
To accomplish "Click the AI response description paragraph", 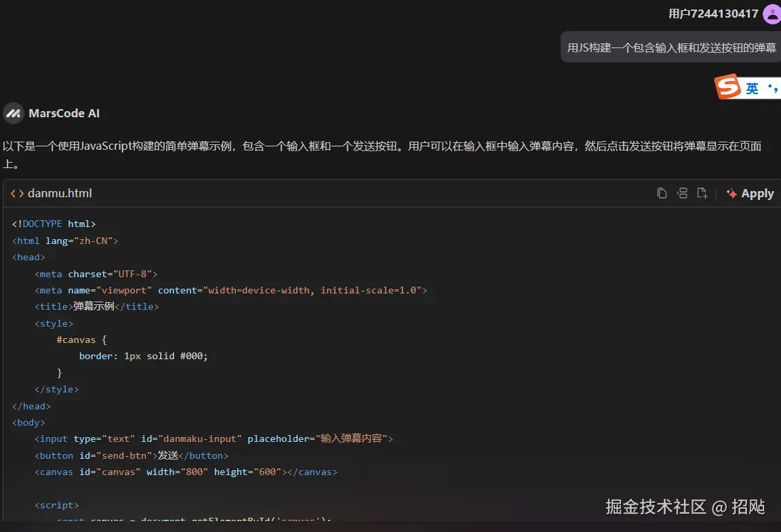I will 382,155.
